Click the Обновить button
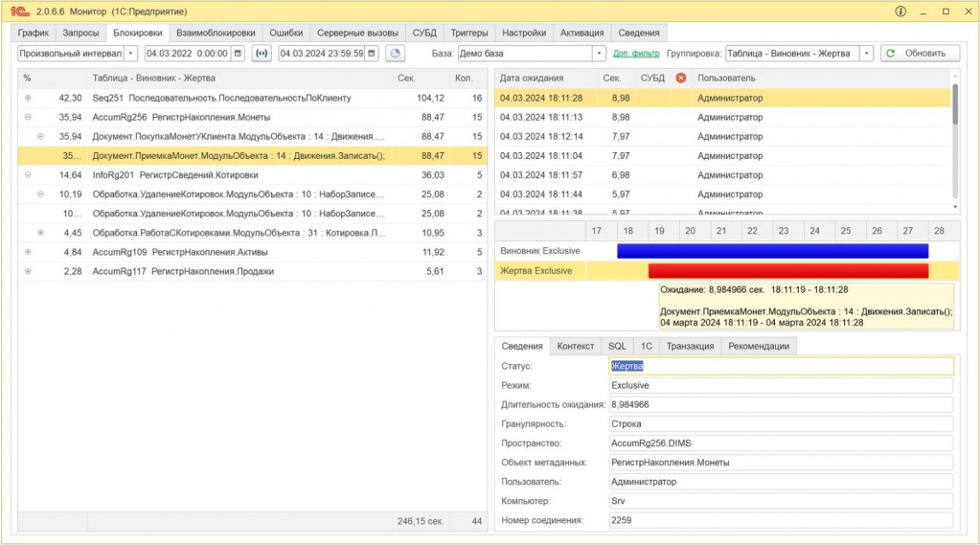Viewport: 980px width, 545px height. pyautogui.click(x=920, y=53)
